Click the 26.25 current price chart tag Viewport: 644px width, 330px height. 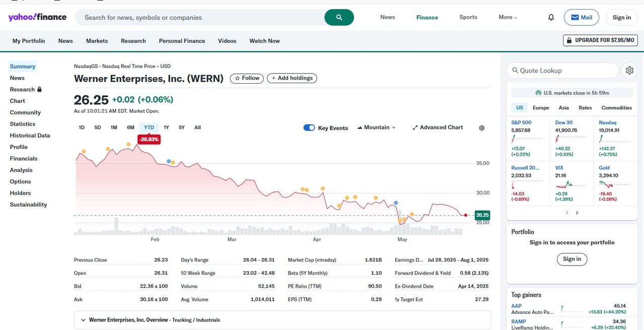[x=482, y=215]
